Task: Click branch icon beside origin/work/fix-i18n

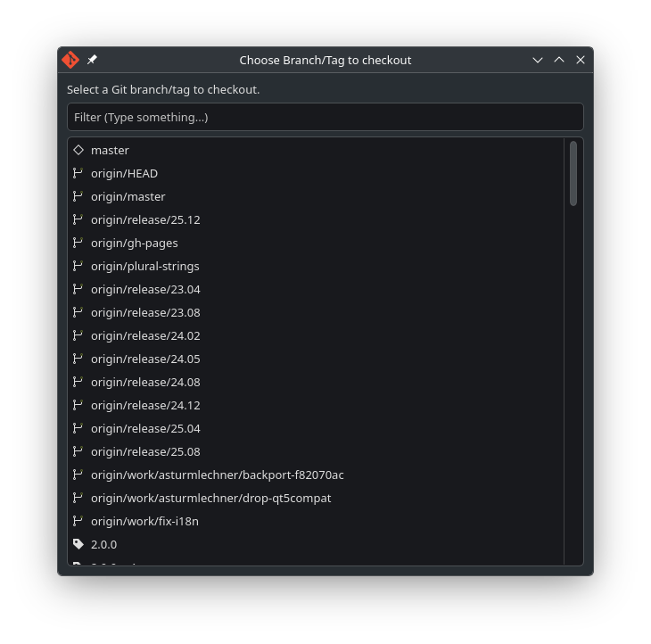Action: pos(78,521)
